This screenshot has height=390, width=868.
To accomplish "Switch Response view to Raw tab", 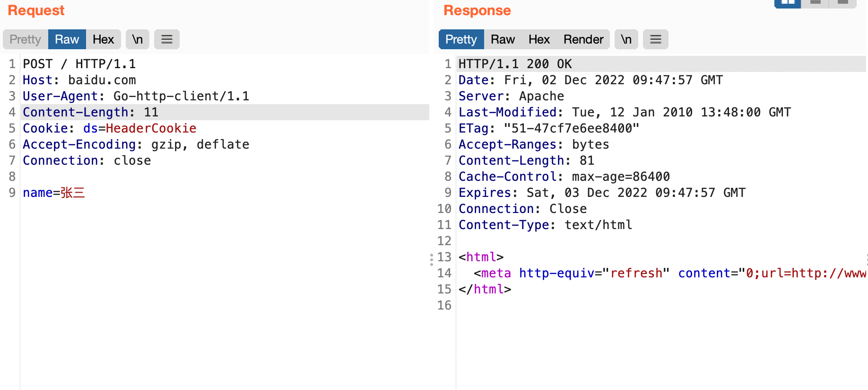I will (x=503, y=39).
